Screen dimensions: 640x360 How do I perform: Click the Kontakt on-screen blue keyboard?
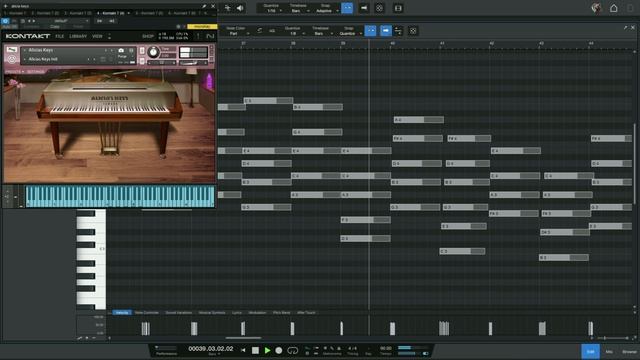[x=120, y=196]
